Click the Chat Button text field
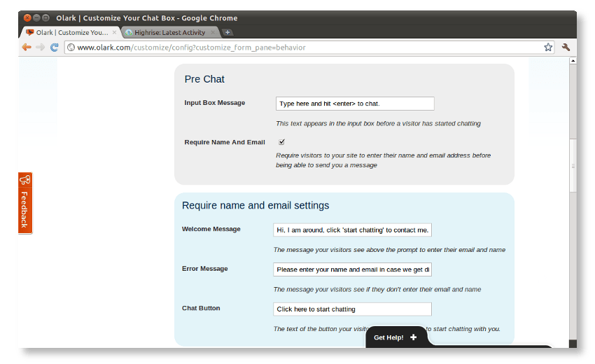 (x=352, y=309)
